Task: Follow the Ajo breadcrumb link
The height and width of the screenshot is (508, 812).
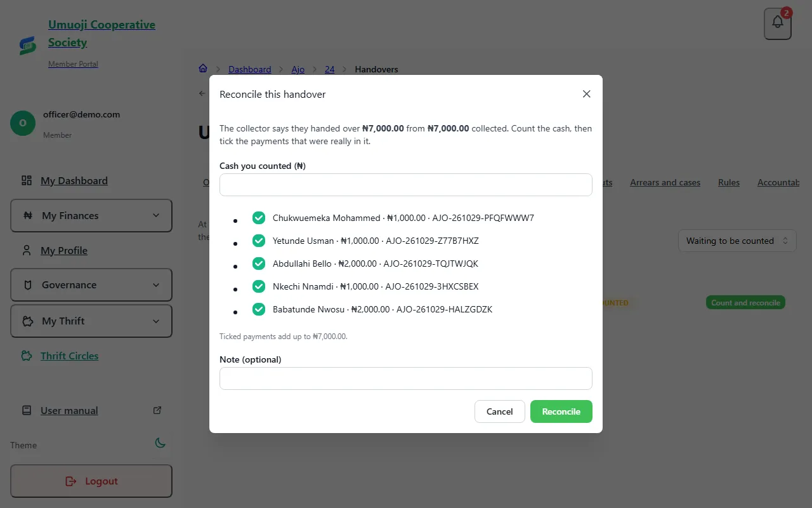Action: click(298, 69)
